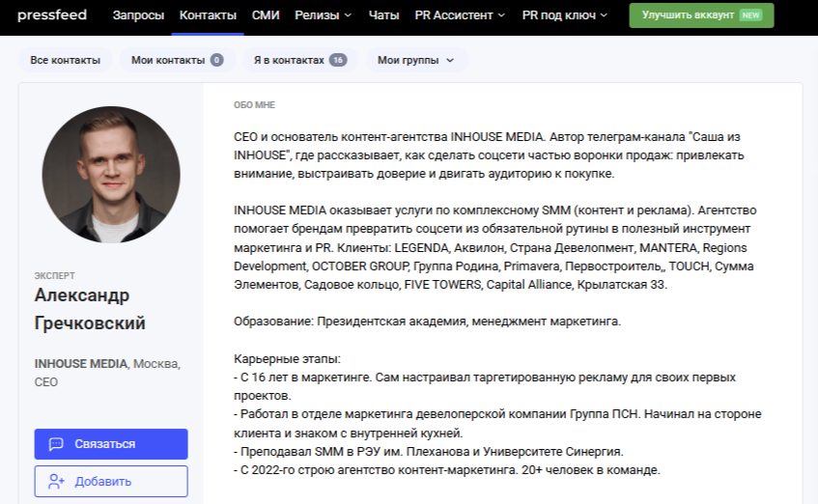Image resolution: width=818 pixels, height=504 pixels.
Task: Click the INHOUSE MEDIA company name
Action: (80, 364)
